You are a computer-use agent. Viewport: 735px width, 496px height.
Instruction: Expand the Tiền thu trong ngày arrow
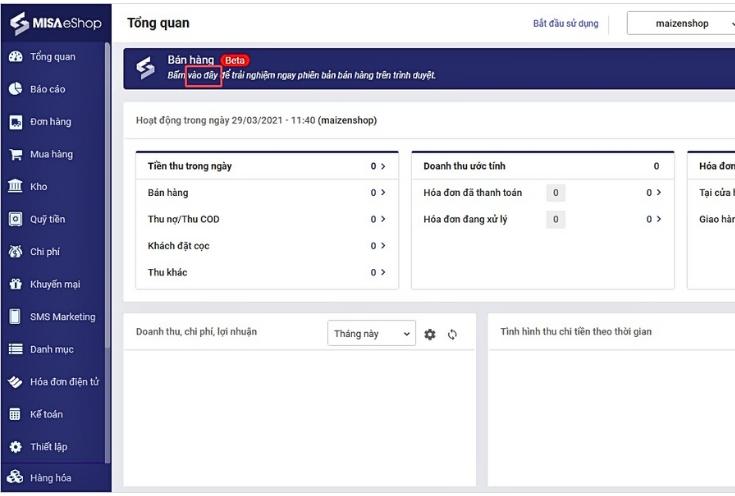click(x=378, y=166)
